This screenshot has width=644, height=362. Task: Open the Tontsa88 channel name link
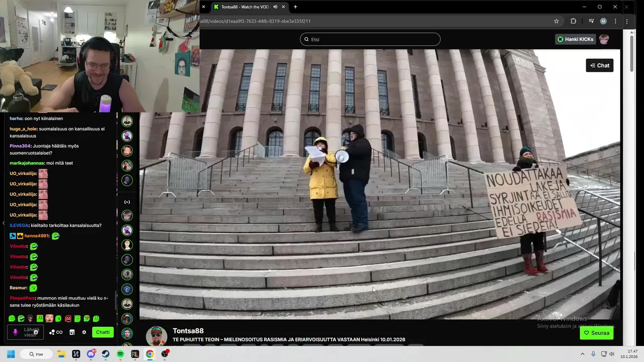(188, 331)
